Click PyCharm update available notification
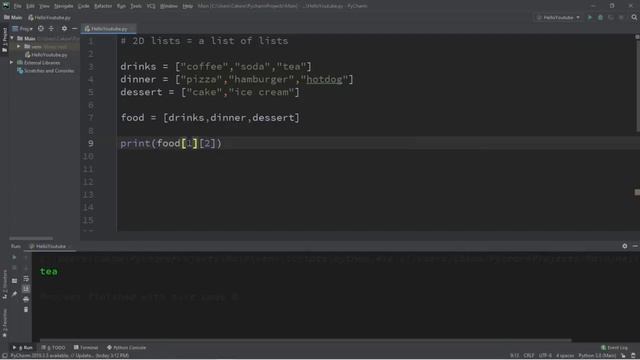Image resolution: width=640 pixels, height=360 pixels. click(69, 356)
